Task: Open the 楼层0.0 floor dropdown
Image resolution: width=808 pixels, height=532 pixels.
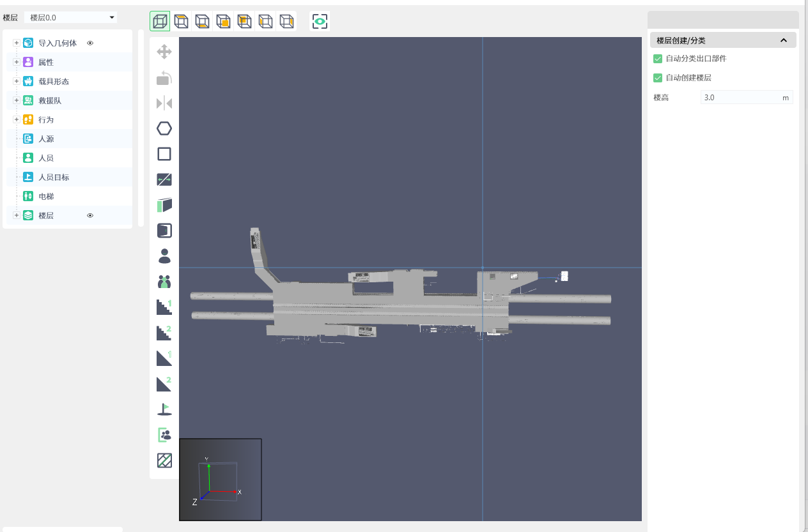Action: [x=71, y=17]
